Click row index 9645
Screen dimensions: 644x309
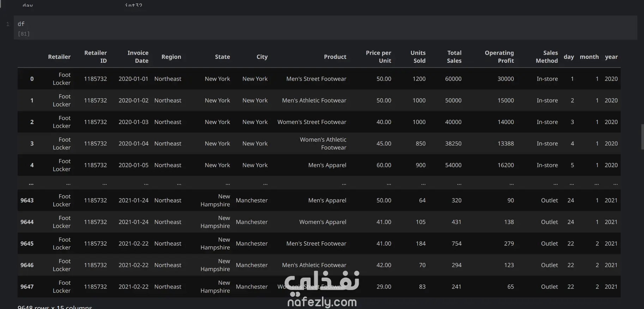pyautogui.click(x=27, y=243)
